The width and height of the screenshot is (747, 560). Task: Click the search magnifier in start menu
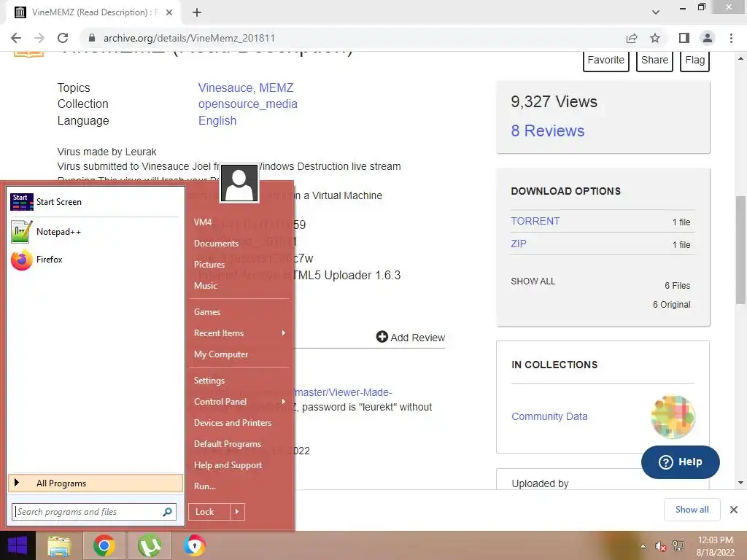(x=167, y=512)
